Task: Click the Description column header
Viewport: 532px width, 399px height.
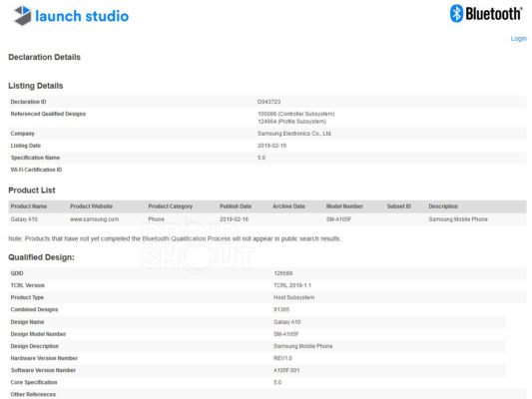Action: click(x=443, y=206)
